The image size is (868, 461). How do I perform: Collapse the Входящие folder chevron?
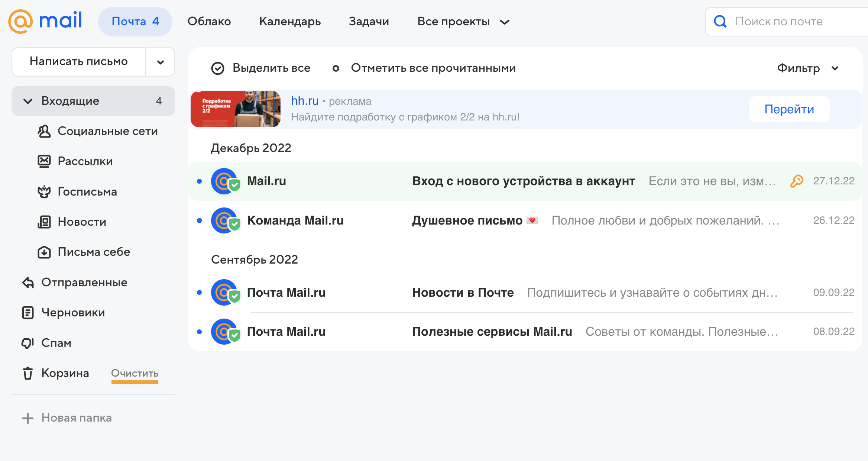click(28, 101)
